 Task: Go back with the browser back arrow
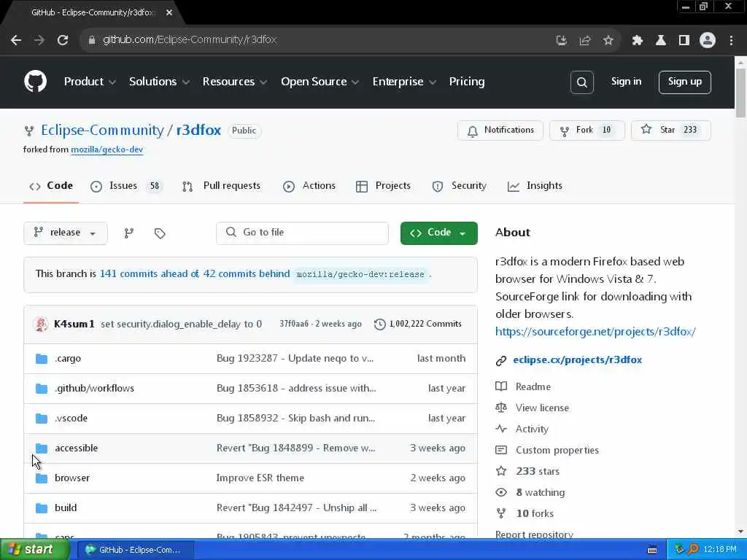tap(16, 40)
